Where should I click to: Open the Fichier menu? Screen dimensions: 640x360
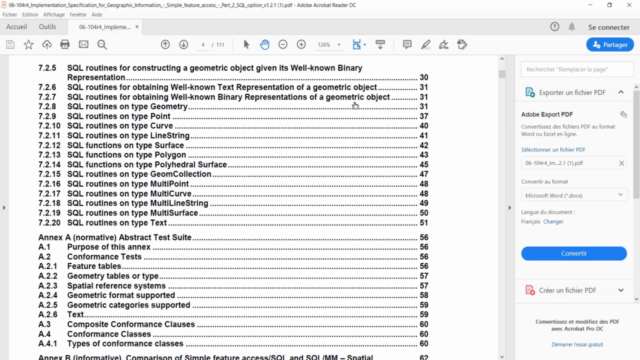coord(10,15)
